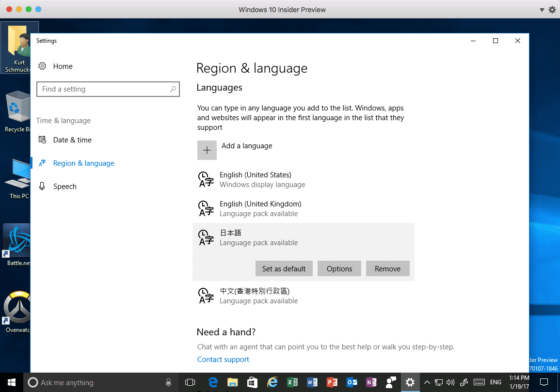Image resolution: width=560 pixels, height=392 pixels.
Task: Click the People app taskbar icon
Action: point(391,382)
